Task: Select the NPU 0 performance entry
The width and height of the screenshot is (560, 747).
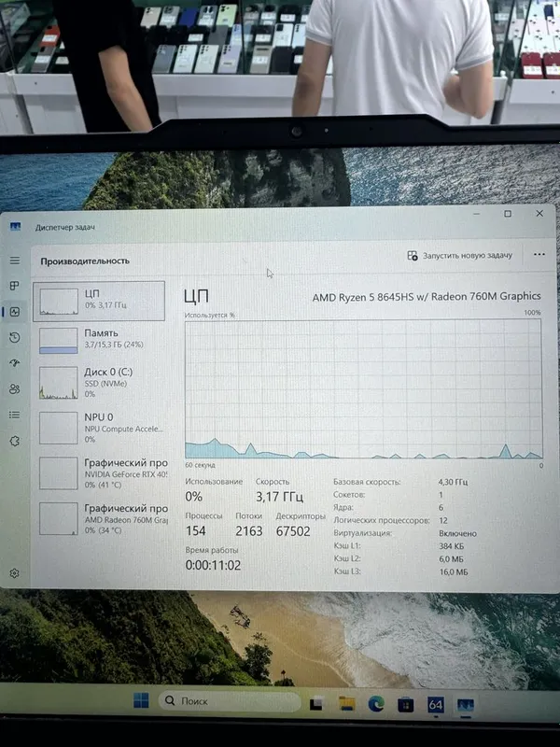Action: [x=99, y=428]
